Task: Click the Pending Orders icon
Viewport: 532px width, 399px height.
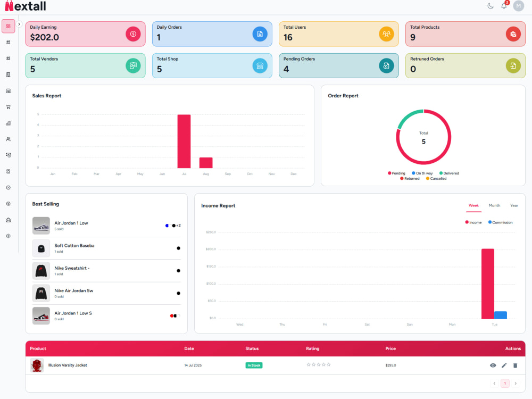Action: pyautogui.click(x=386, y=65)
